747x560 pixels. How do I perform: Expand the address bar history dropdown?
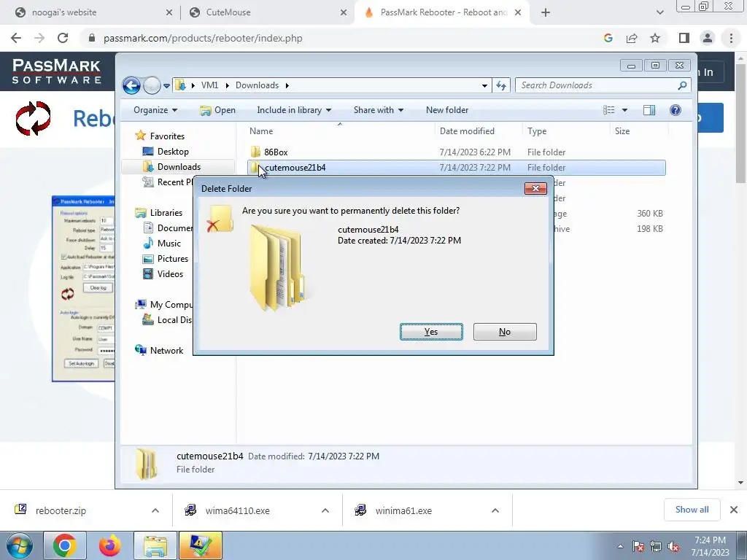(x=484, y=86)
